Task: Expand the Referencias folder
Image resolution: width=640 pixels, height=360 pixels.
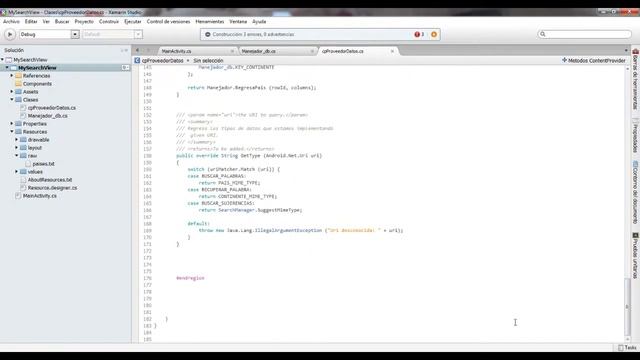Action: click(x=12, y=76)
